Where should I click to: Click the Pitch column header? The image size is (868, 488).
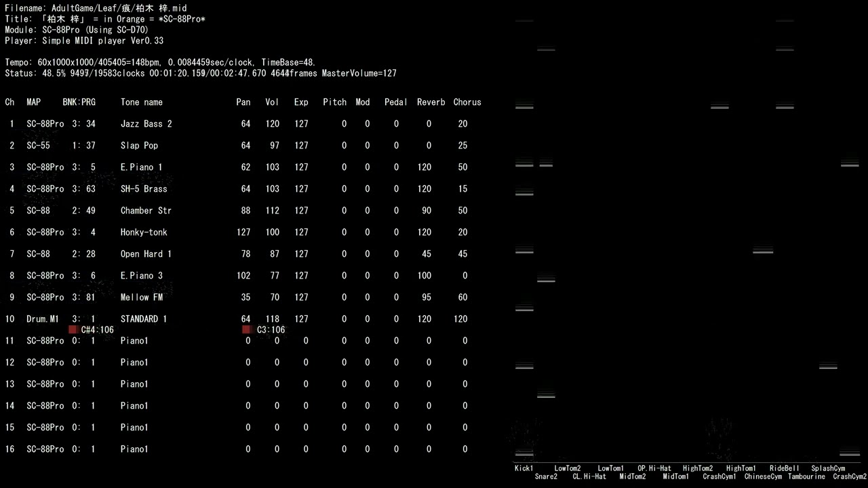(334, 102)
